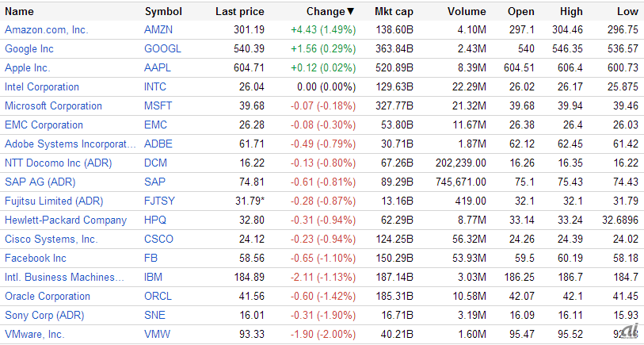The height and width of the screenshot is (345, 644).
Task: Click the AAPL ticker symbol
Action: tap(157, 68)
